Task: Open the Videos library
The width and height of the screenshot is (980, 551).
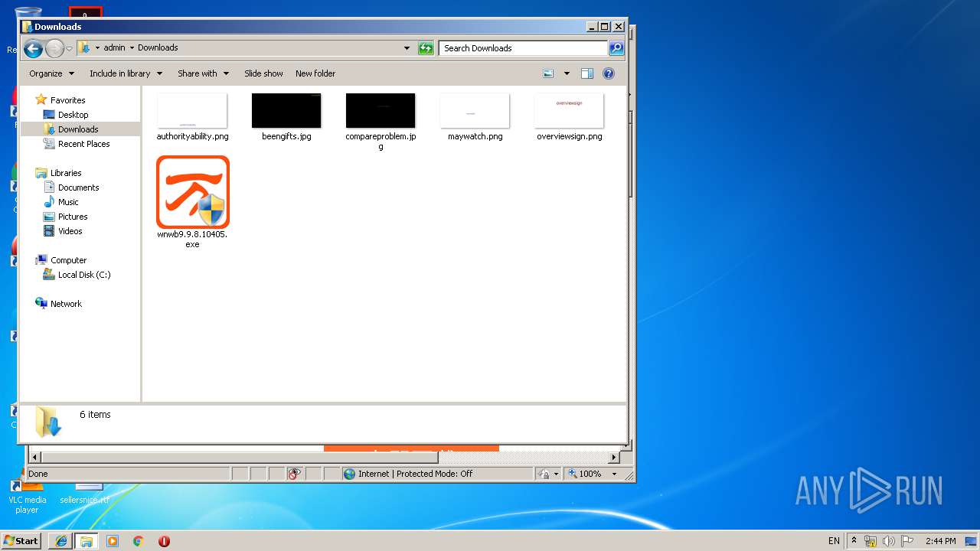Action: click(70, 231)
